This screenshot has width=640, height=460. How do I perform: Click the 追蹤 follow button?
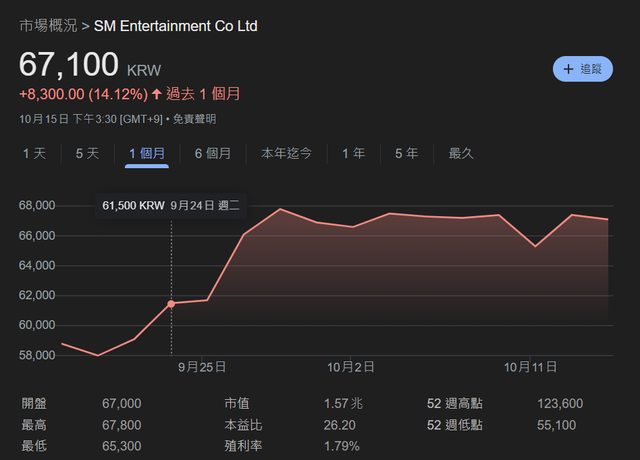pos(582,69)
